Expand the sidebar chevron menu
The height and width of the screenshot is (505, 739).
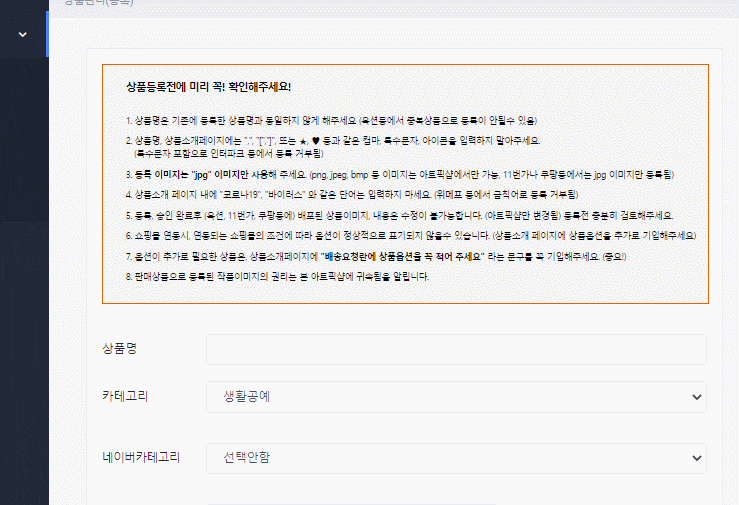pos(23,34)
